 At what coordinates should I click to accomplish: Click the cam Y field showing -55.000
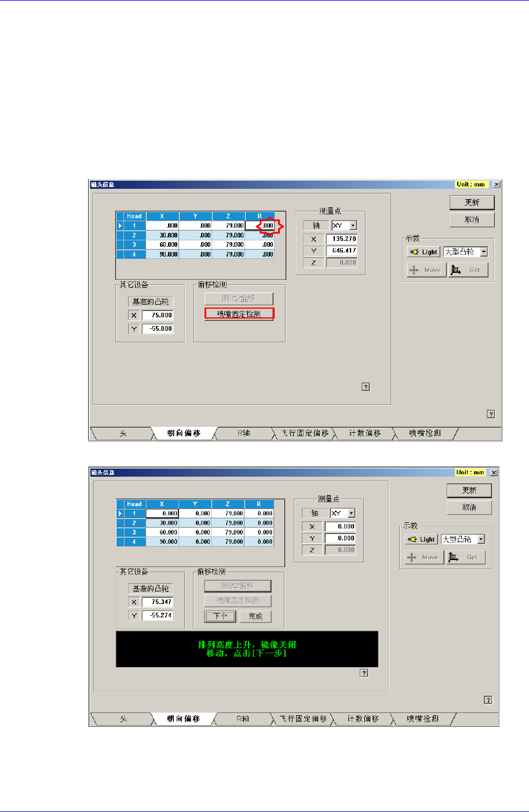point(158,328)
